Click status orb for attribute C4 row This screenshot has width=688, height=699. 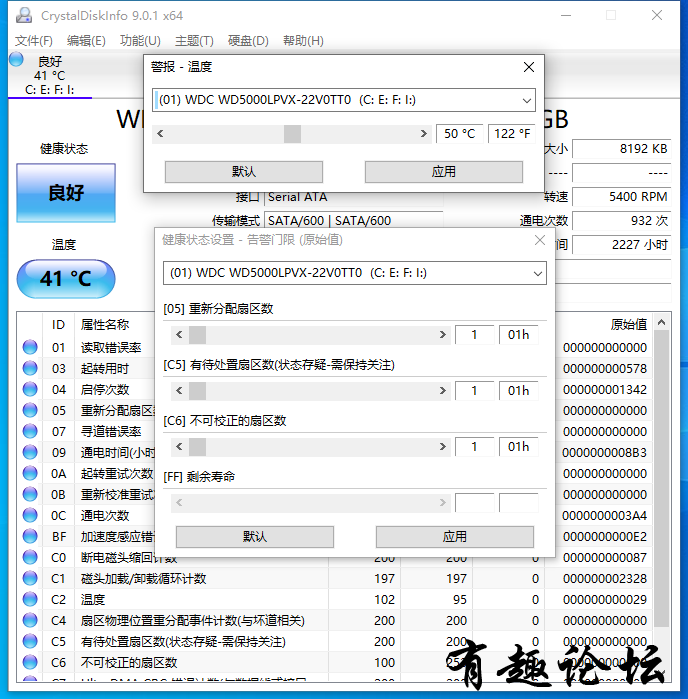pyautogui.click(x=30, y=620)
